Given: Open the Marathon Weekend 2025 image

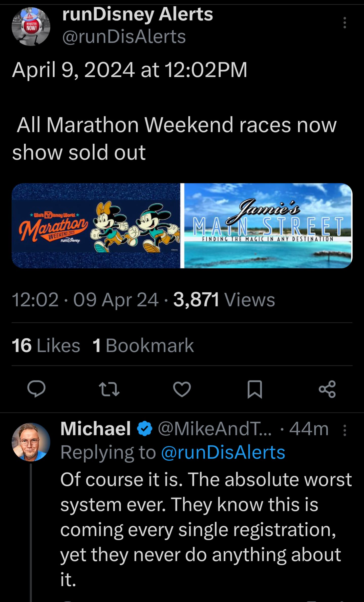Looking at the screenshot, I should tap(96, 226).
